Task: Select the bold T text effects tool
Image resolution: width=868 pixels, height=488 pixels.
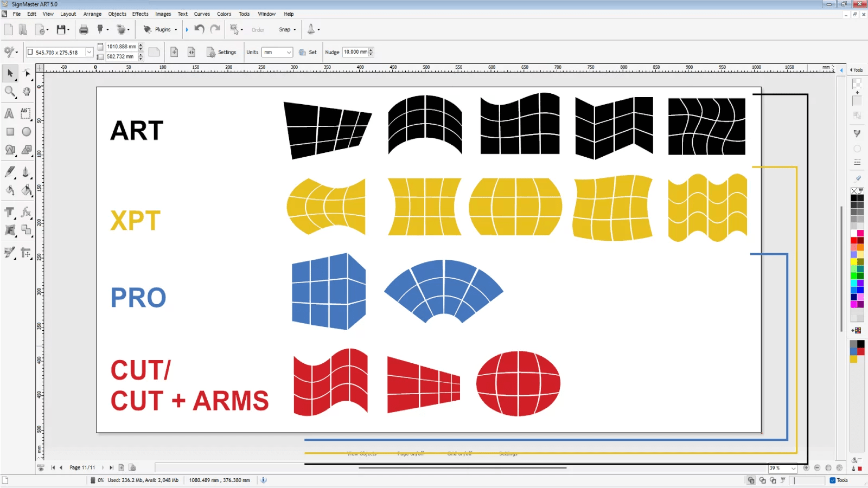Action: pos(10,212)
